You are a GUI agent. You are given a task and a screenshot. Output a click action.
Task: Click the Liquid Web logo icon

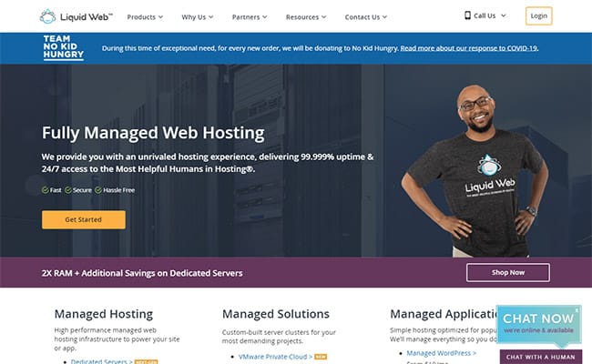[x=47, y=16]
